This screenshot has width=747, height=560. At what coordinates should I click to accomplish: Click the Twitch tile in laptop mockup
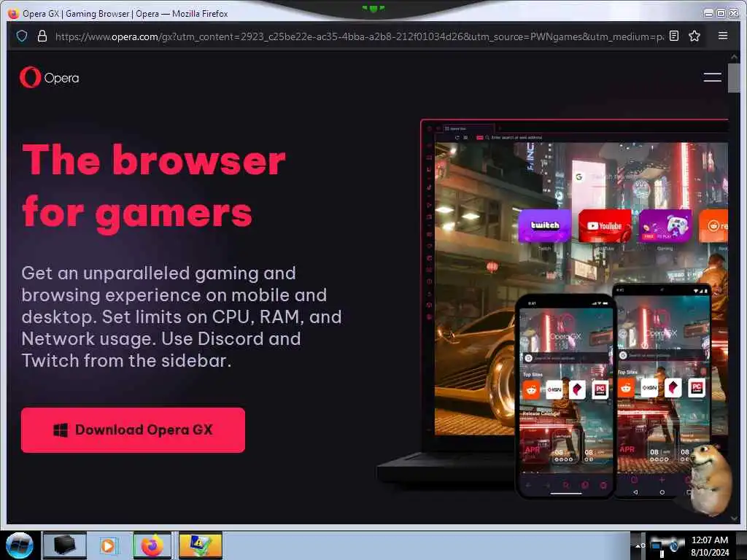tap(544, 226)
